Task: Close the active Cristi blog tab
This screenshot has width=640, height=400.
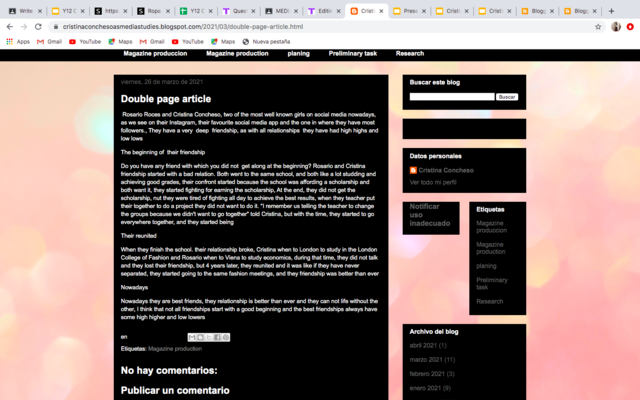Action: coord(381,11)
